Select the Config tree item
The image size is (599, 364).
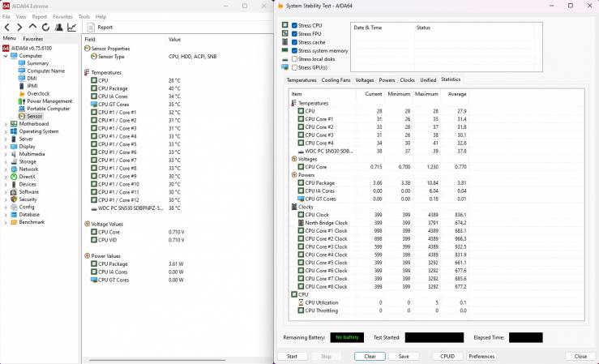(x=27, y=207)
